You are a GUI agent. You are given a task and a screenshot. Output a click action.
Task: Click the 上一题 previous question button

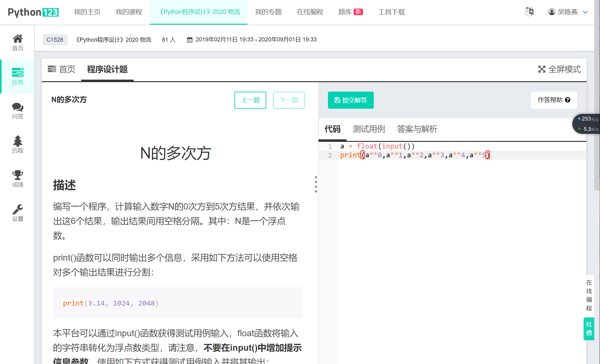[250, 100]
